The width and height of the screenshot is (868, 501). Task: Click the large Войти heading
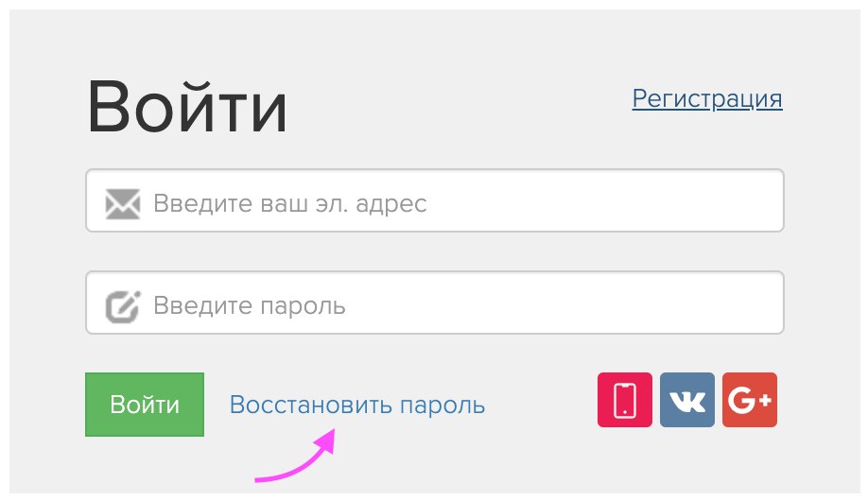point(187,107)
